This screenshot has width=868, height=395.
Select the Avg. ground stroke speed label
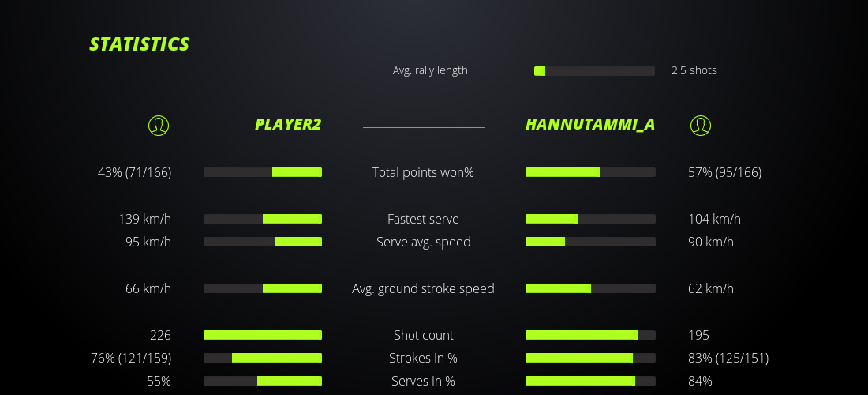(x=423, y=288)
